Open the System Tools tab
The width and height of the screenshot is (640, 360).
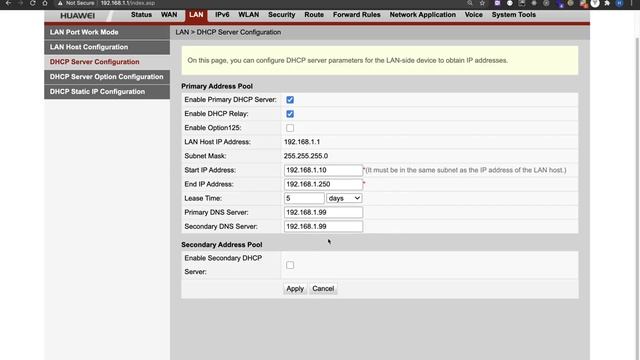point(513,15)
